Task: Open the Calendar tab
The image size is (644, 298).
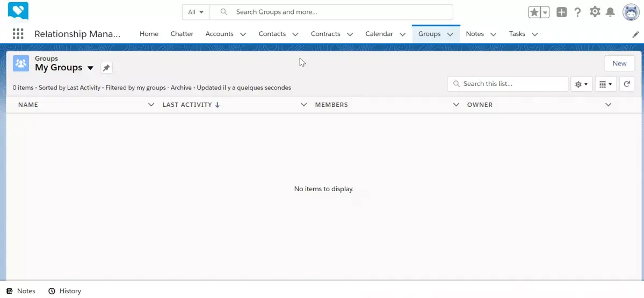Action: point(379,34)
